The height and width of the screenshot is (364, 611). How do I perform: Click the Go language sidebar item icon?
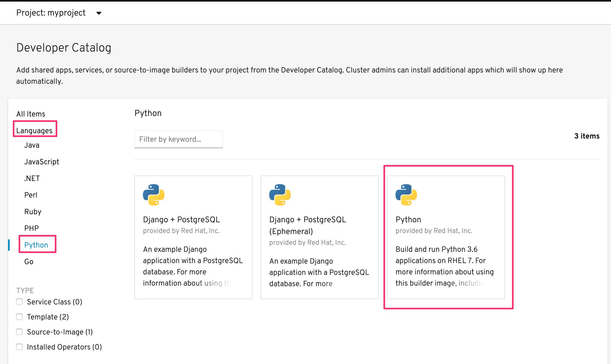click(29, 262)
